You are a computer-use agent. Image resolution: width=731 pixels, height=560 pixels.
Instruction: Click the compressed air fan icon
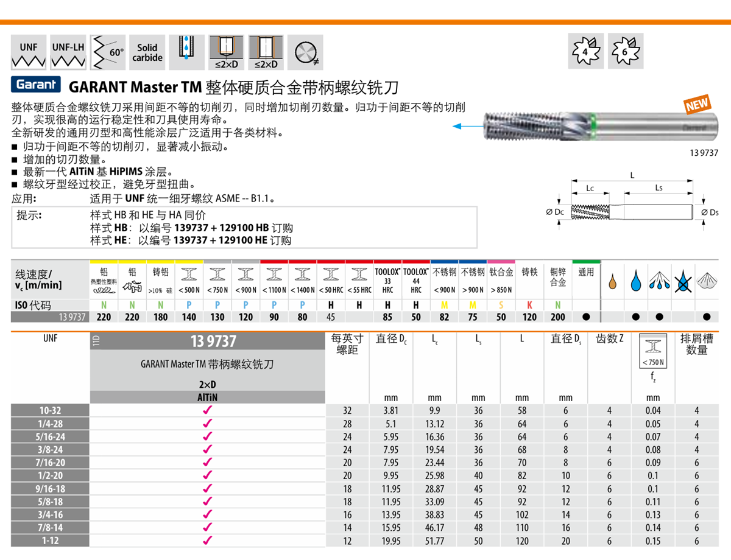tap(707, 281)
